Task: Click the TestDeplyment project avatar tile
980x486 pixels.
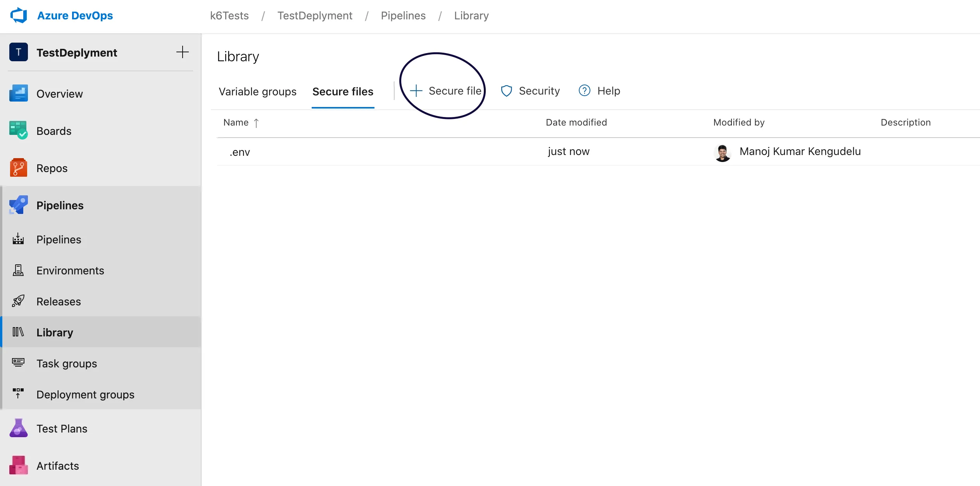Action: (19, 52)
